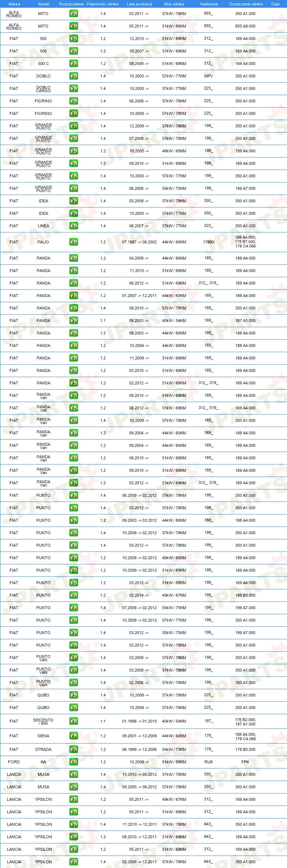This screenshot has height=868, width=287.
Task: Click the fuel icon in Fiat 500 12.2010 row
Action: coord(73,39)
